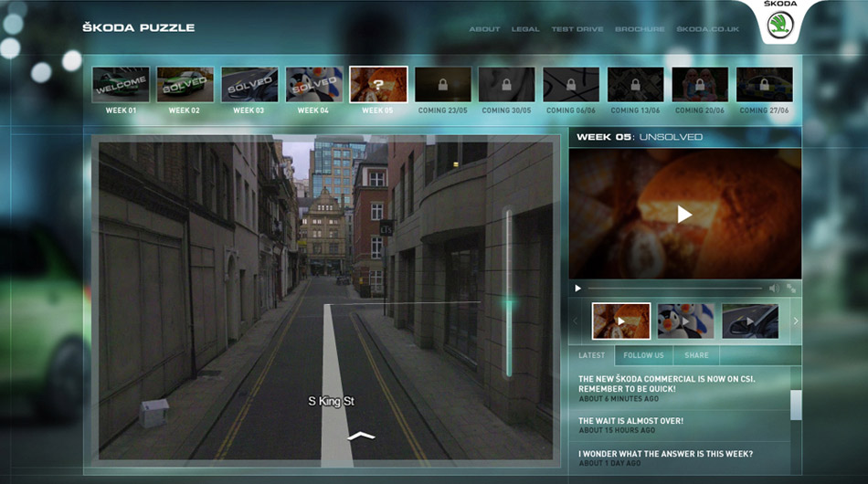Play the Week 05 clue video
The image size is (868, 484).
[x=684, y=214]
